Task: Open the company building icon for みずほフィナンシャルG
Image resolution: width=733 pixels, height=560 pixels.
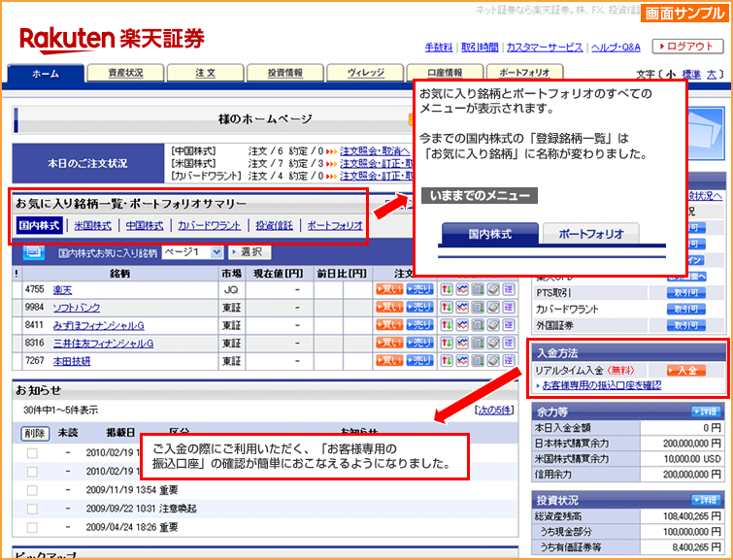Action: coord(478,325)
